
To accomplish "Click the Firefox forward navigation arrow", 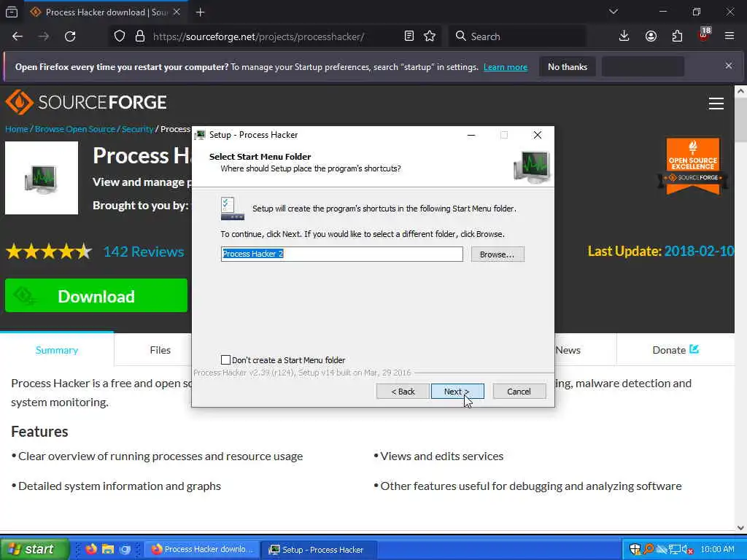I will (x=44, y=36).
